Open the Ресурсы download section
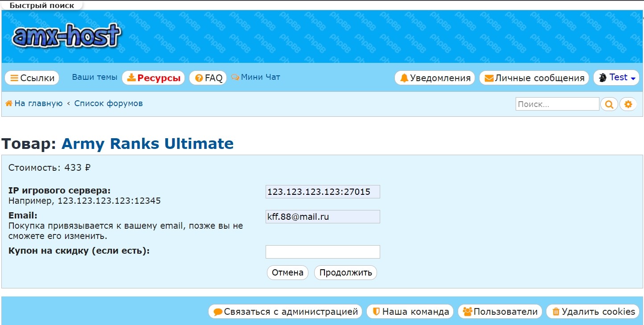 [154, 78]
